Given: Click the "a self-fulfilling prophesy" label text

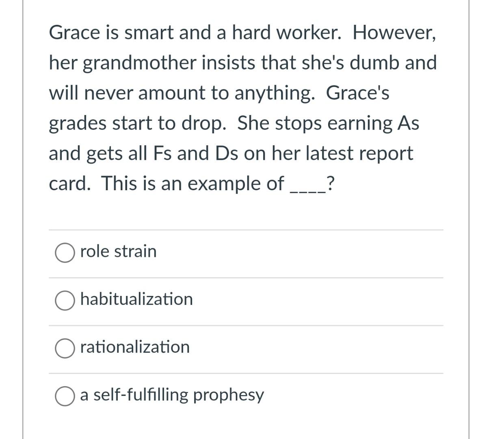Looking at the screenshot, I should (172, 395).
